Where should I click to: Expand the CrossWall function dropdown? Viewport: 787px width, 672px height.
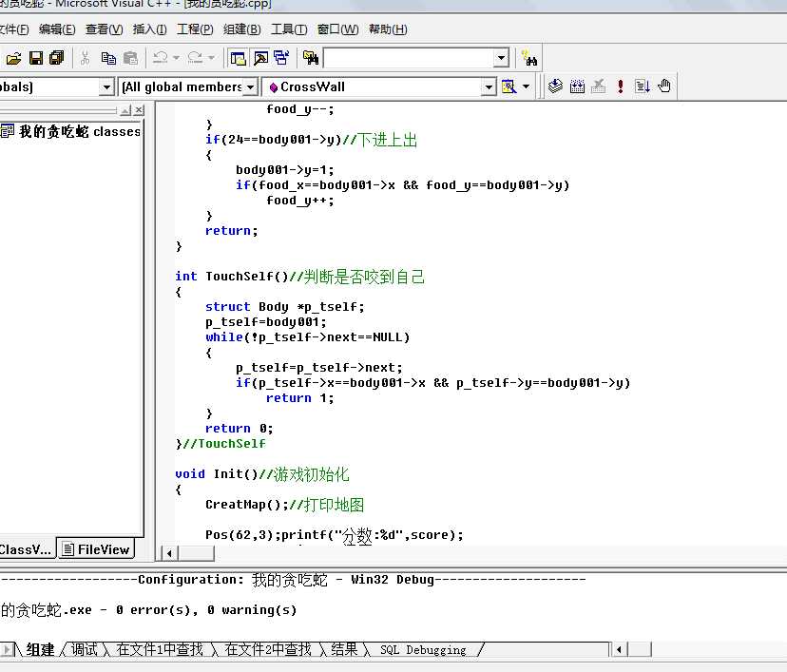[489, 87]
